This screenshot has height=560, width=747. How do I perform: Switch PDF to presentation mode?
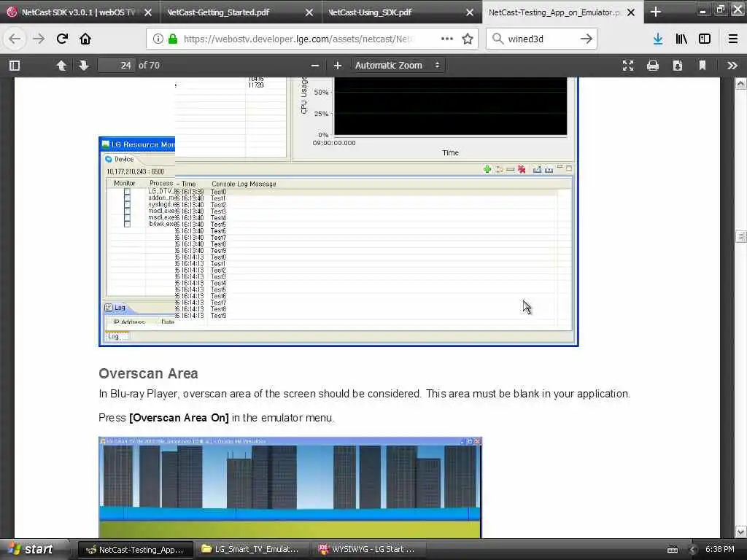628,66
